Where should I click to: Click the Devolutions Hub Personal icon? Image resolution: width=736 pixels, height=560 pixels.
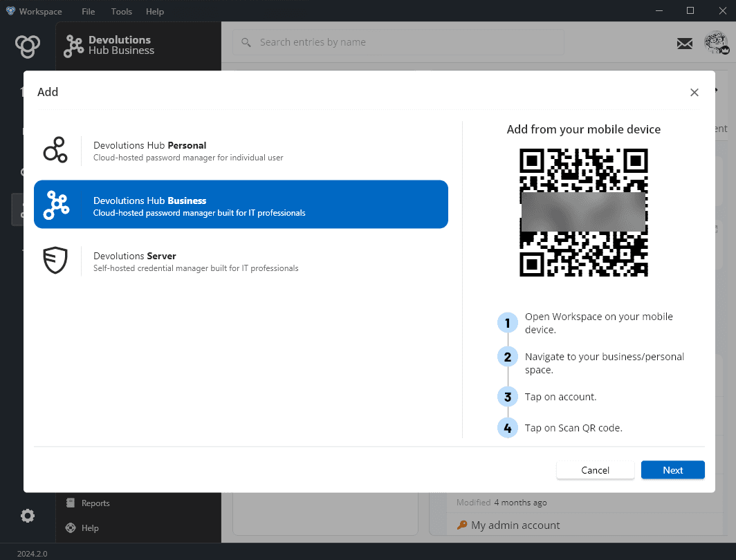click(x=55, y=150)
